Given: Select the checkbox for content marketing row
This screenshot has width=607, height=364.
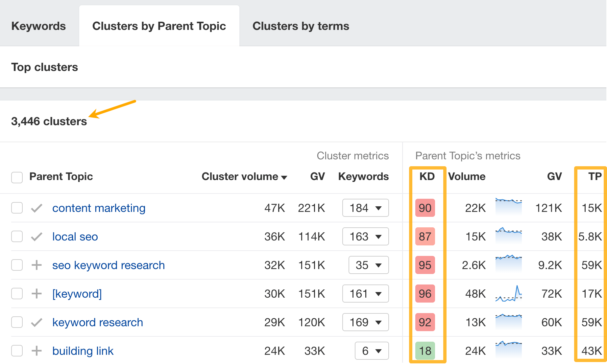Looking at the screenshot, I should (17, 208).
